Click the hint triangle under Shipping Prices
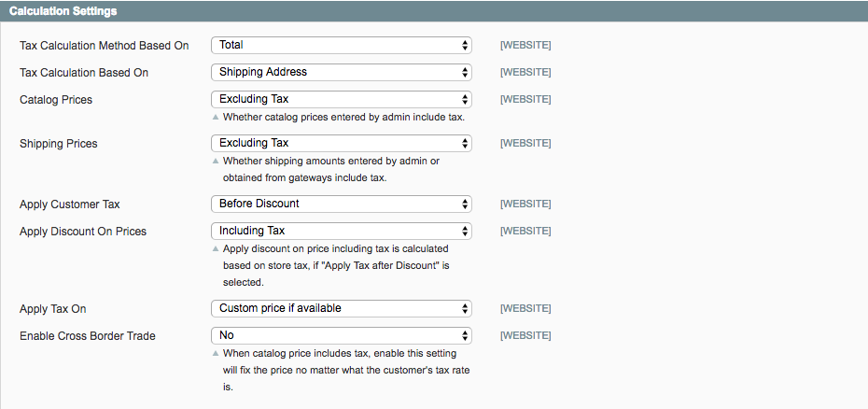Image resolution: width=868 pixels, height=409 pixels. (x=216, y=162)
